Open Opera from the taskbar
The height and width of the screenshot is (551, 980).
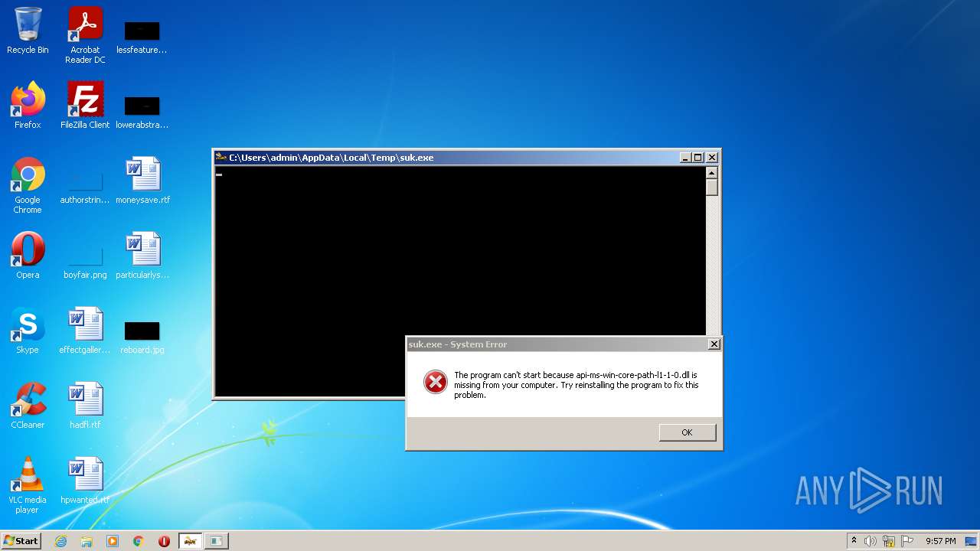(164, 541)
